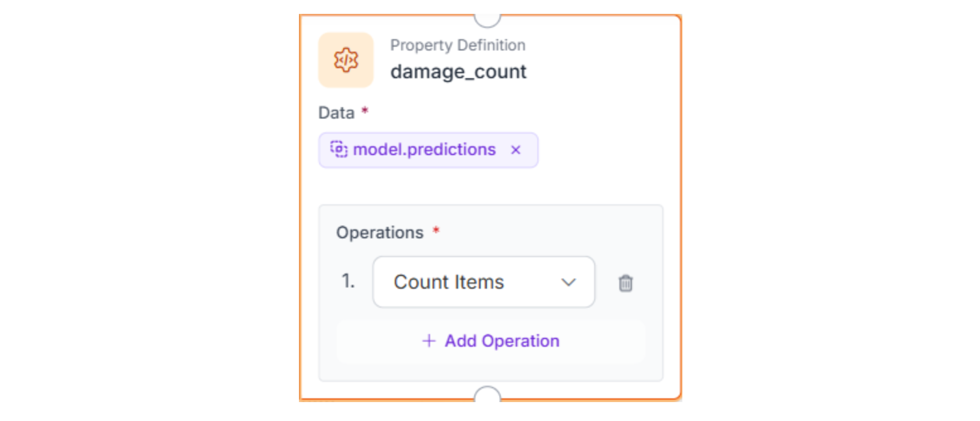Click the chevron arrow in operation dropdown
Image resolution: width=980 pixels, height=421 pixels.
pyautogui.click(x=569, y=282)
